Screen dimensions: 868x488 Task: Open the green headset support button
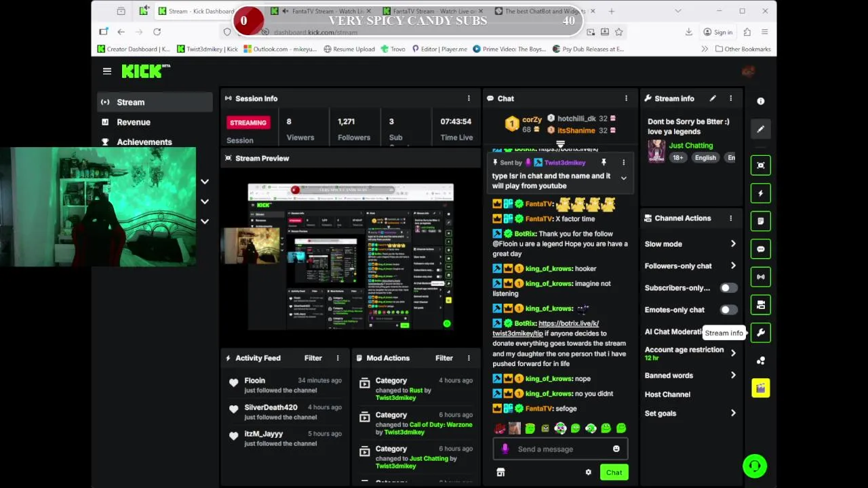click(755, 466)
